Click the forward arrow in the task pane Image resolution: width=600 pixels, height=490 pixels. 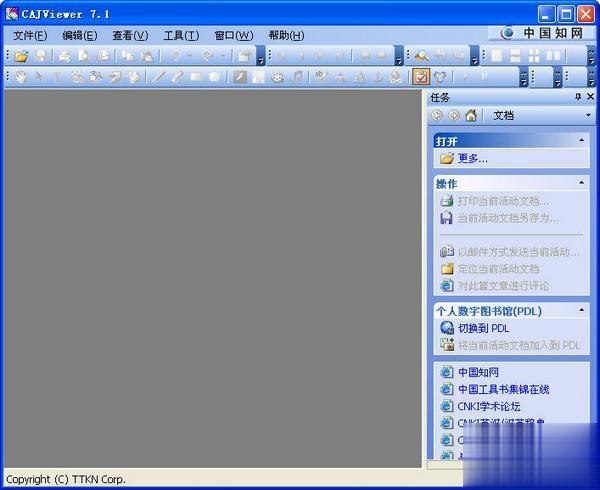pyautogui.click(x=454, y=116)
